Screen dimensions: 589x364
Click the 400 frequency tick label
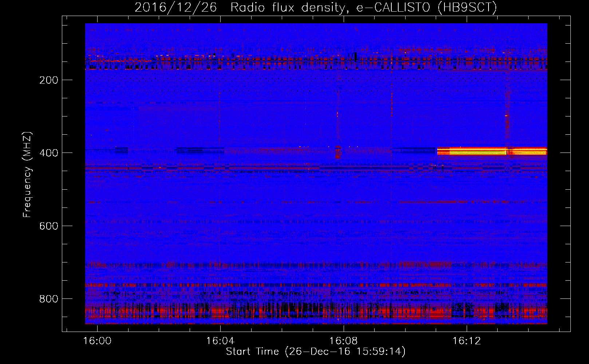click(49, 153)
